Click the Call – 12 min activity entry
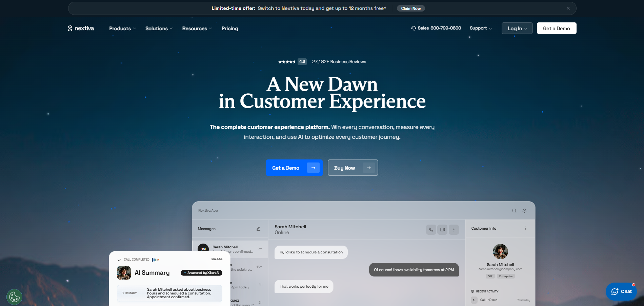This screenshot has height=306, width=644. [500, 300]
